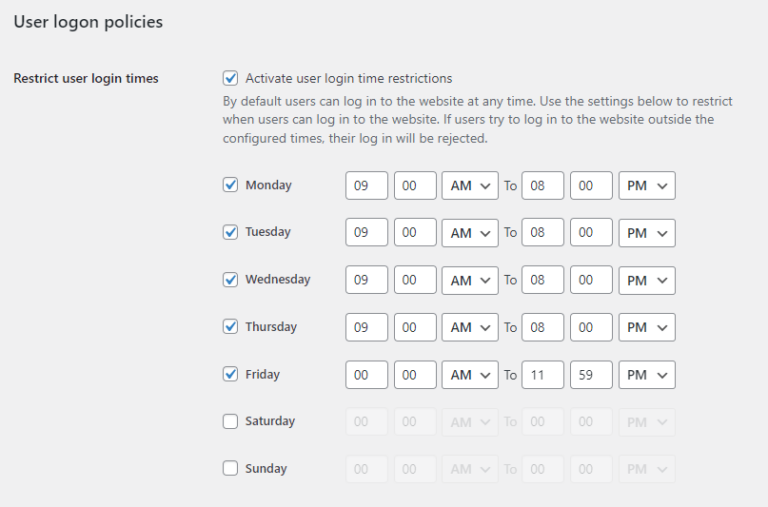Click Monday end minute field
768x507 pixels.
(x=591, y=186)
